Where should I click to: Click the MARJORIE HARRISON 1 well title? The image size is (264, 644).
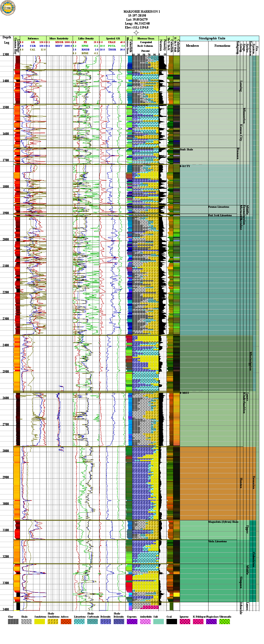[142, 12]
